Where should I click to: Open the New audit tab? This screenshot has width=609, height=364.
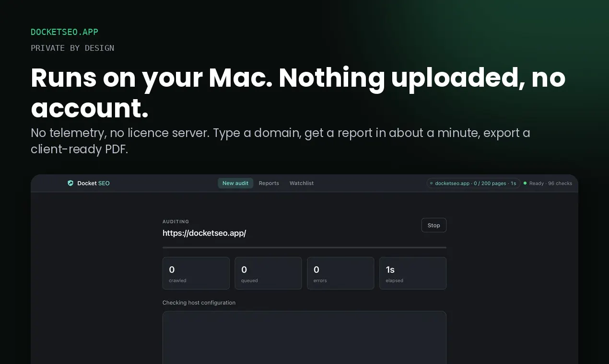pyautogui.click(x=235, y=183)
